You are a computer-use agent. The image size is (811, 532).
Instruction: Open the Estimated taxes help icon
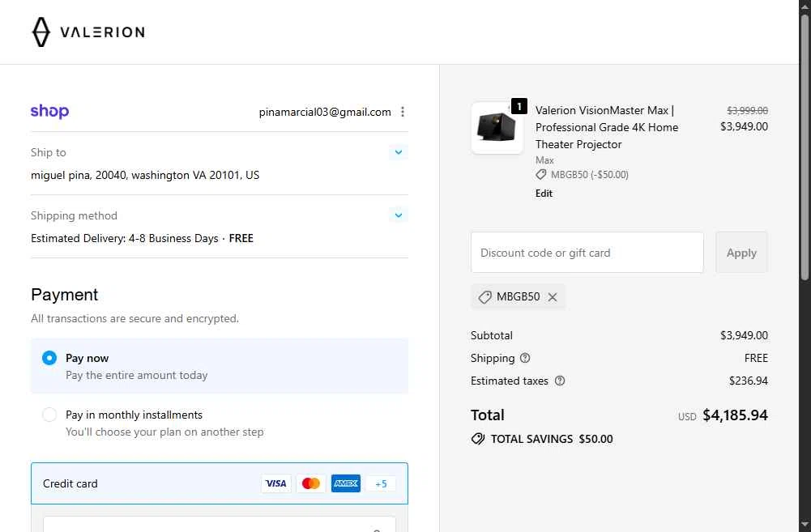point(560,381)
